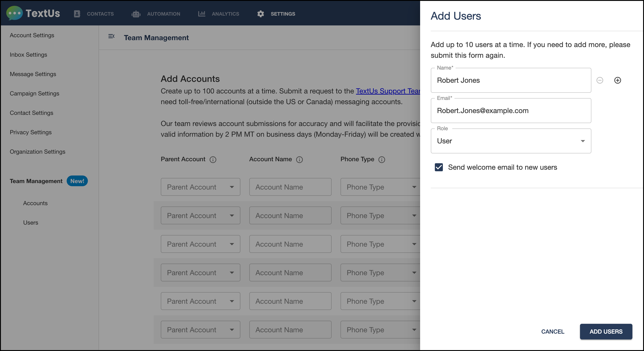The height and width of the screenshot is (351, 644).
Task: Open the Phone Type info tooltip
Action: pyautogui.click(x=382, y=159)
